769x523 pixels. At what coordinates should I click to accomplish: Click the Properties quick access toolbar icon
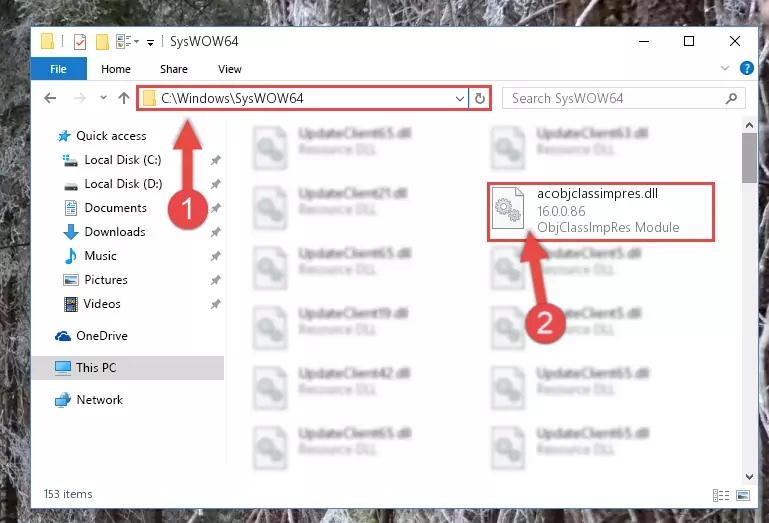click(x=79, y=42)
